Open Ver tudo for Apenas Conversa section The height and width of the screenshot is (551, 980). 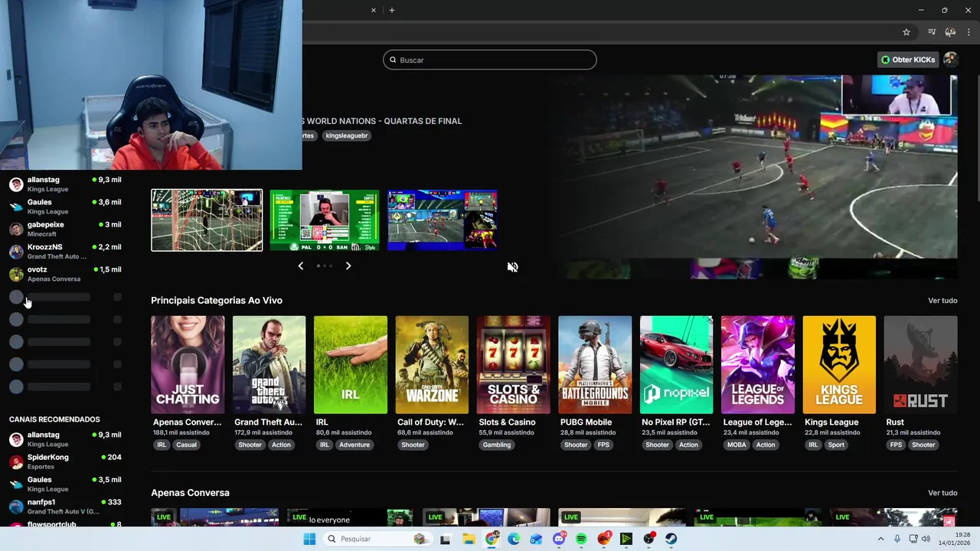pos(942,493)
